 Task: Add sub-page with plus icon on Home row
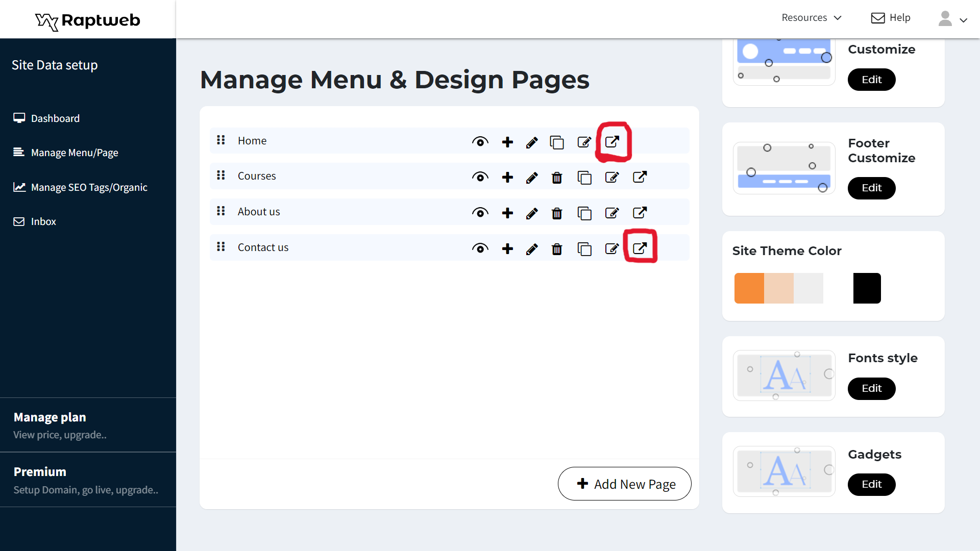click(x=507, y=142)
